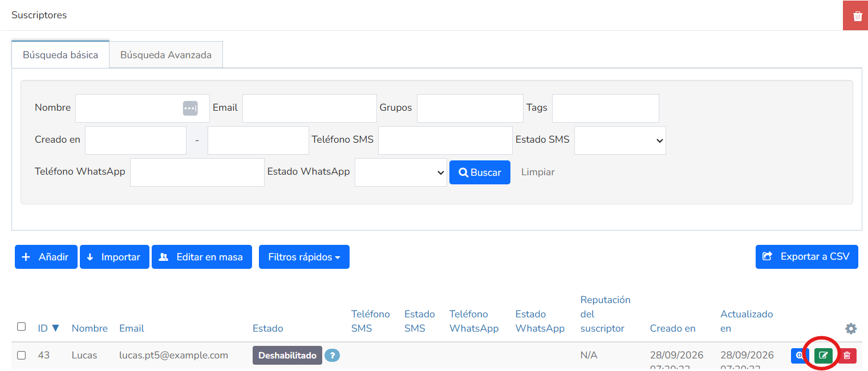The height and width of the screenshot is (371, 868).
Task: Sort by ID column
Action: click(x=48, y=328)
